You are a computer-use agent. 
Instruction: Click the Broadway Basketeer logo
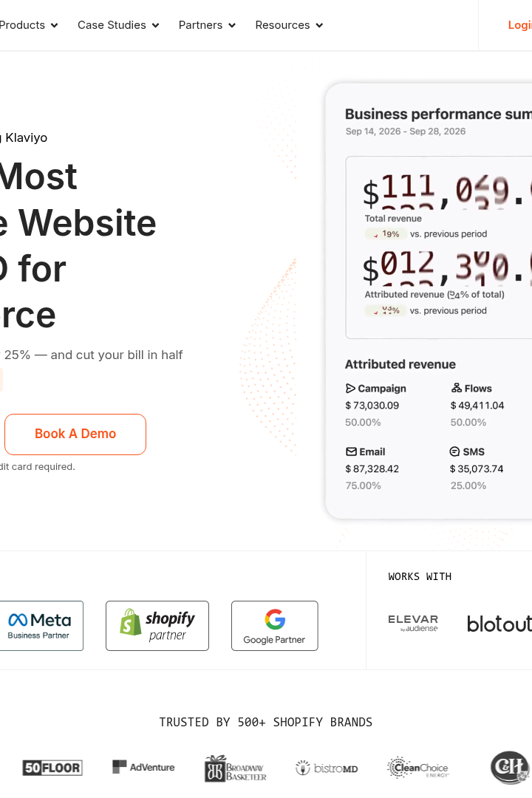(x=235, y=768)
